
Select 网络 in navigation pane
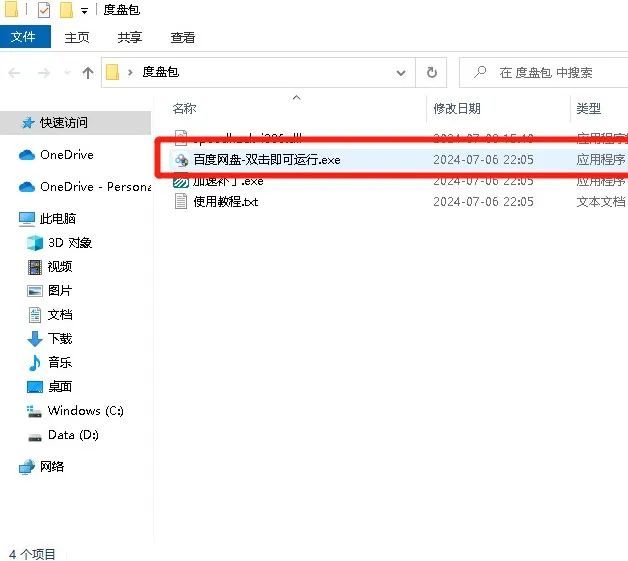[52, 466]
